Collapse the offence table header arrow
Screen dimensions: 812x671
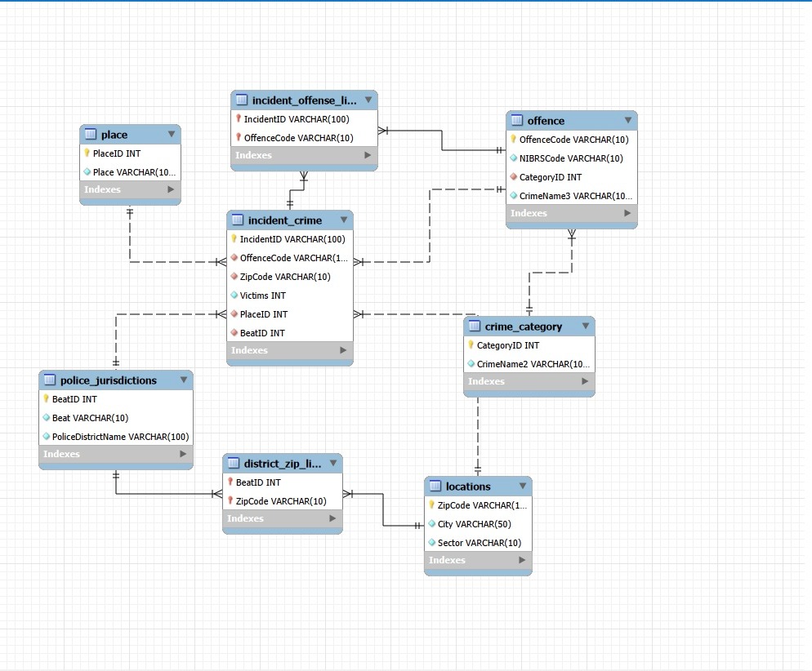point(628,120)
